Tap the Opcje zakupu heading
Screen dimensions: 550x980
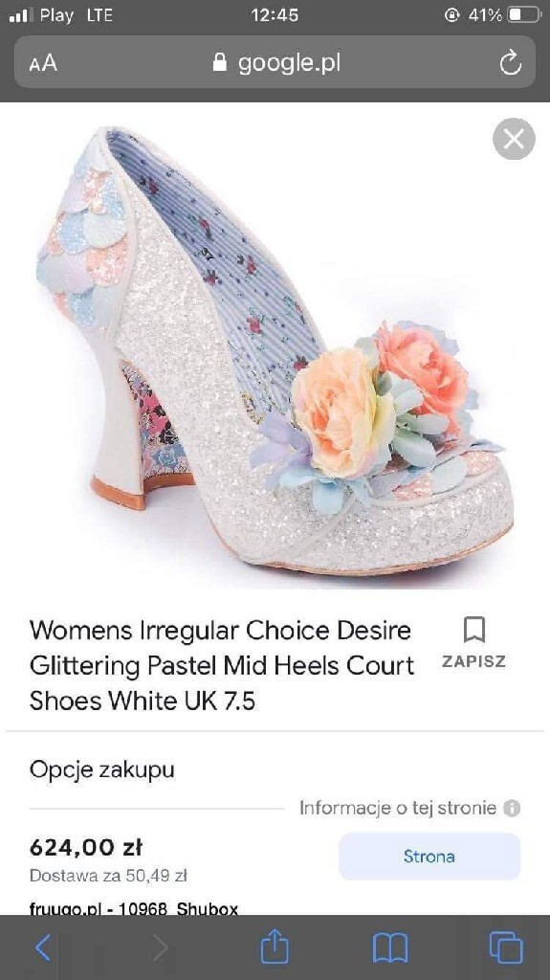(x=102, y=769)
